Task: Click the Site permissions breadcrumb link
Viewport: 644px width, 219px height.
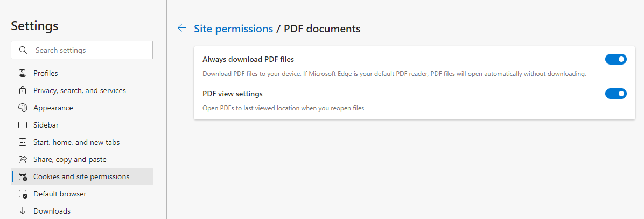Action: [233, 29]
